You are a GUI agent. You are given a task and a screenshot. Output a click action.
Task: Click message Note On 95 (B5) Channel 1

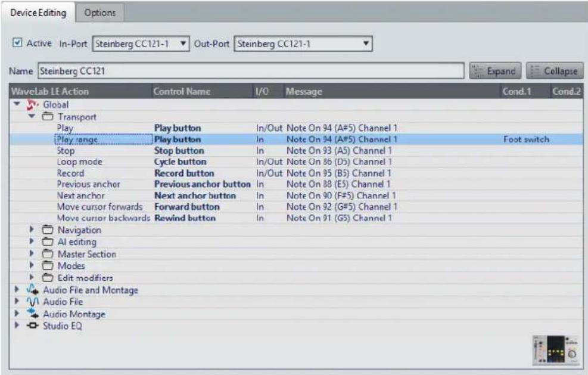click(338, 173)
